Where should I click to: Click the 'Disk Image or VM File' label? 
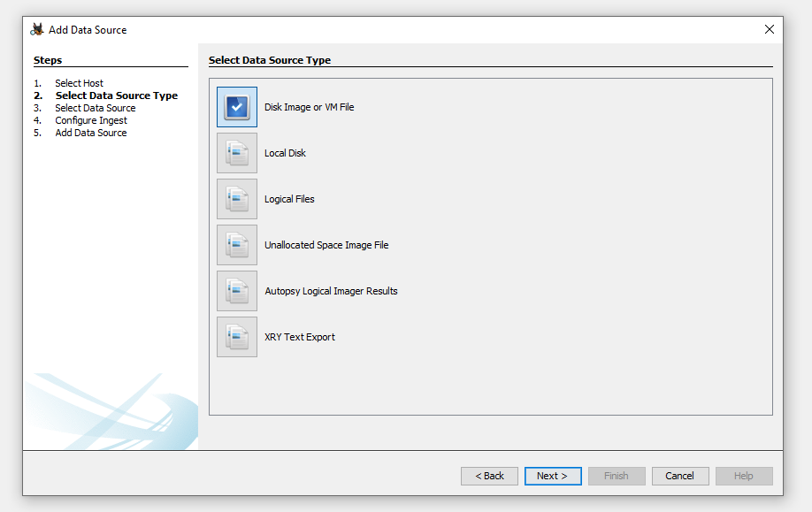(310, 107)
